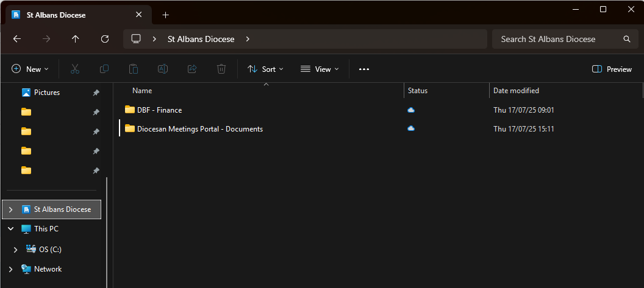The width and height of the screenshot is (644, 288).
Task: Click the Paste clipboard icon
Action: point(134,69)
